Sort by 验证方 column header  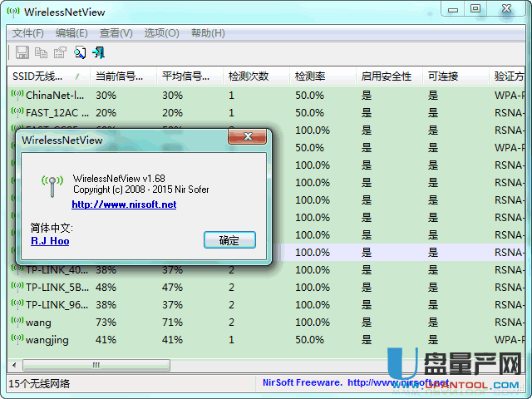click(x=507, y=76)
